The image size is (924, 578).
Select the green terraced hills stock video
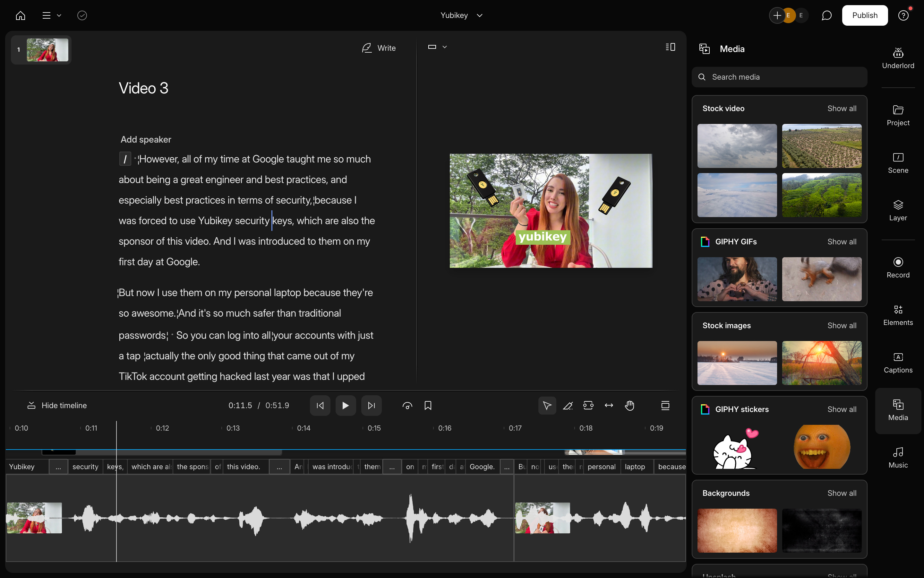click(x=822, y=195)
